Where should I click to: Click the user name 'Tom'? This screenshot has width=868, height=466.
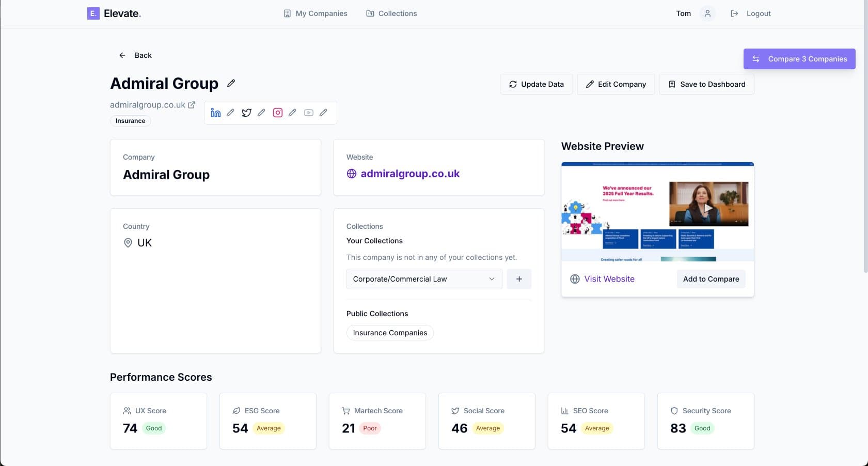684,13
